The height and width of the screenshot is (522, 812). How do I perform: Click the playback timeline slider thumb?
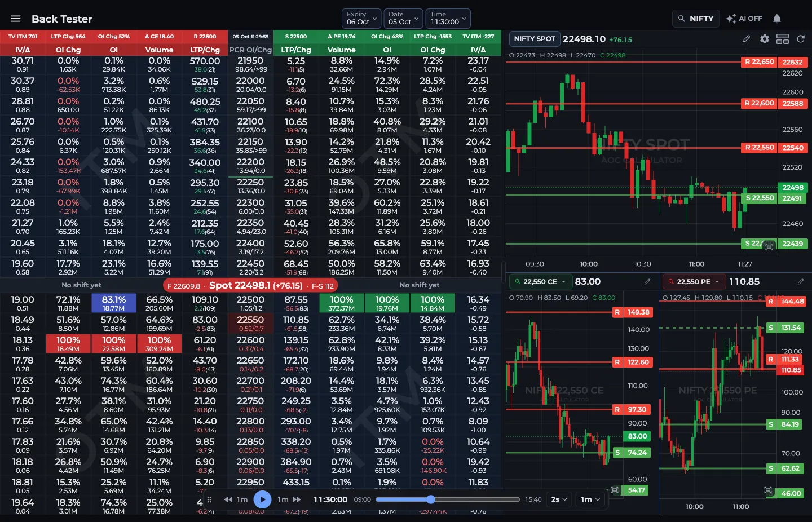(431, 499)
